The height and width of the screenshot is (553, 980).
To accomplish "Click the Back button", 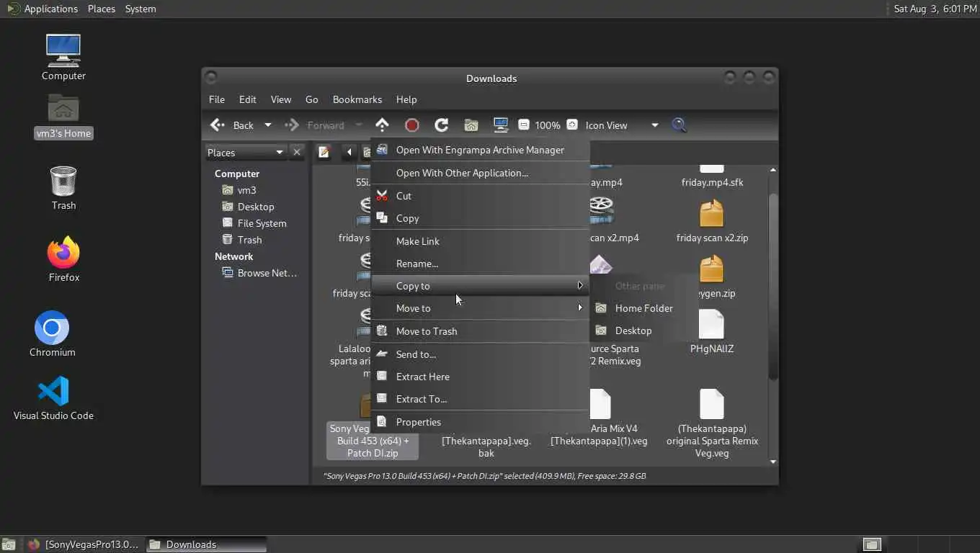I will pyautogui.click(x=232, y=125).
